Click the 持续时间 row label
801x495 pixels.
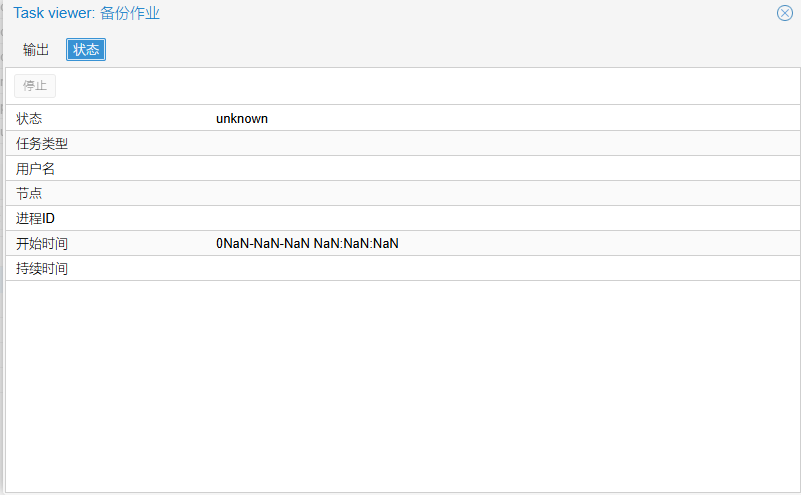42,268
